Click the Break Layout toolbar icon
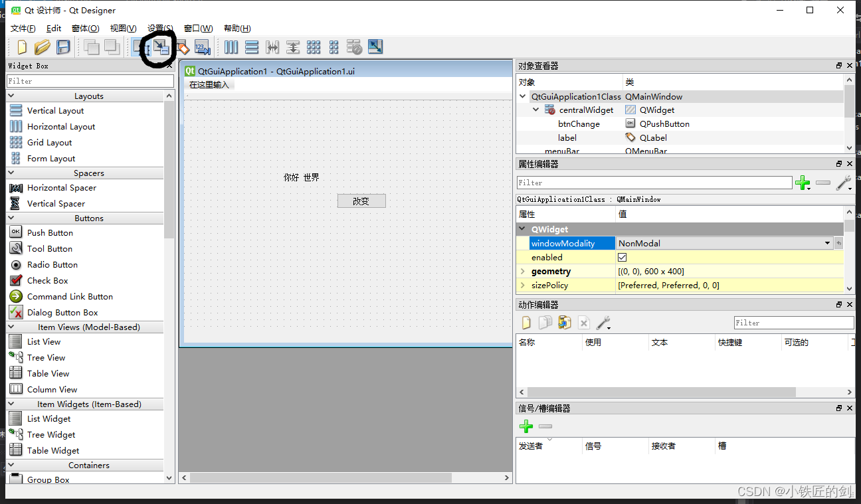Viewport: 861px width, 504px height. (354, 46)
